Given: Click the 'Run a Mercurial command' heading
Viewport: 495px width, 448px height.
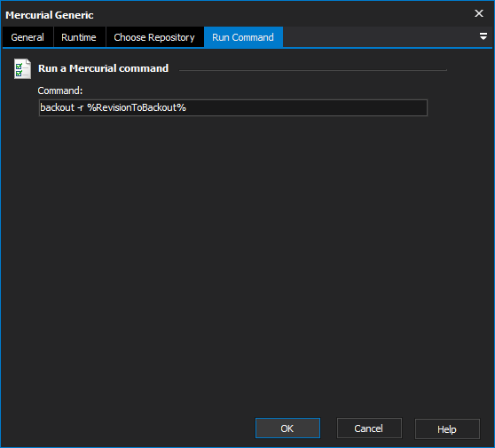Looking at the screenshot, I should click(103, 68).
